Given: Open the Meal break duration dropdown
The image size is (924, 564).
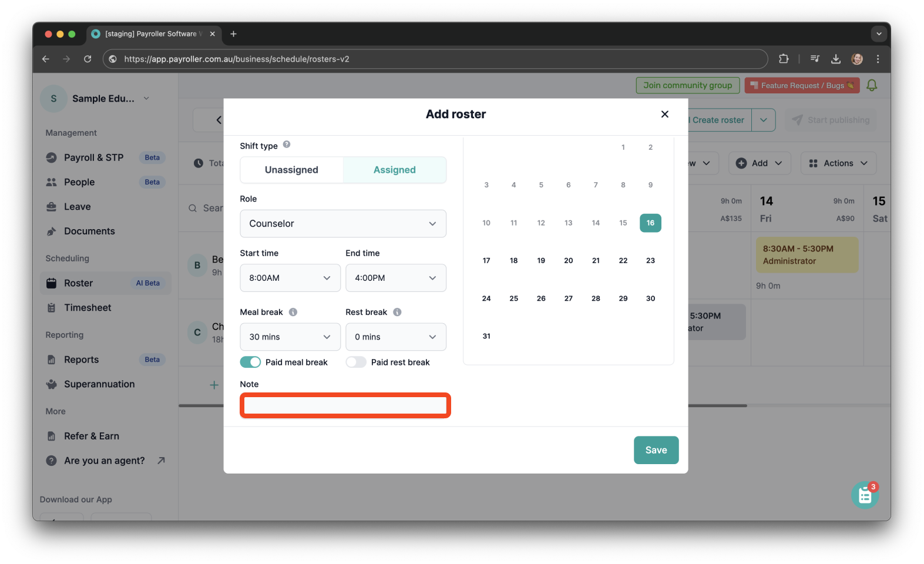Looking at the screenshot, I should tap(290, 337).
